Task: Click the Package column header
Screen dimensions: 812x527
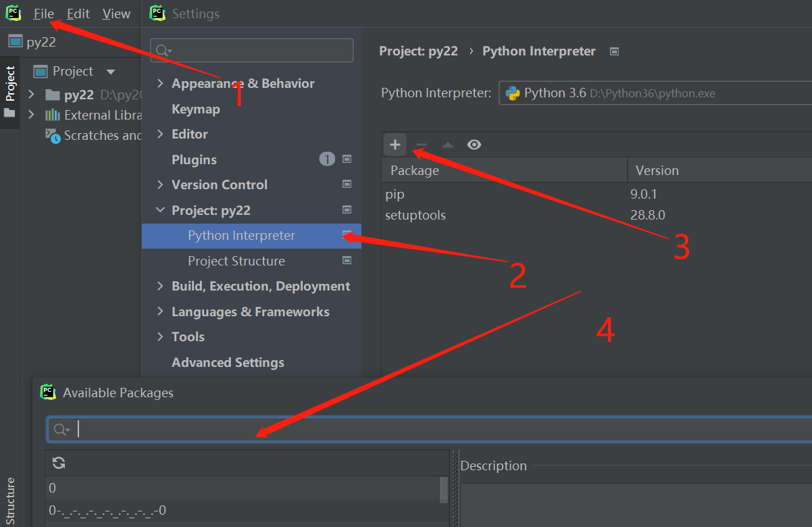Action: [505, 170]
